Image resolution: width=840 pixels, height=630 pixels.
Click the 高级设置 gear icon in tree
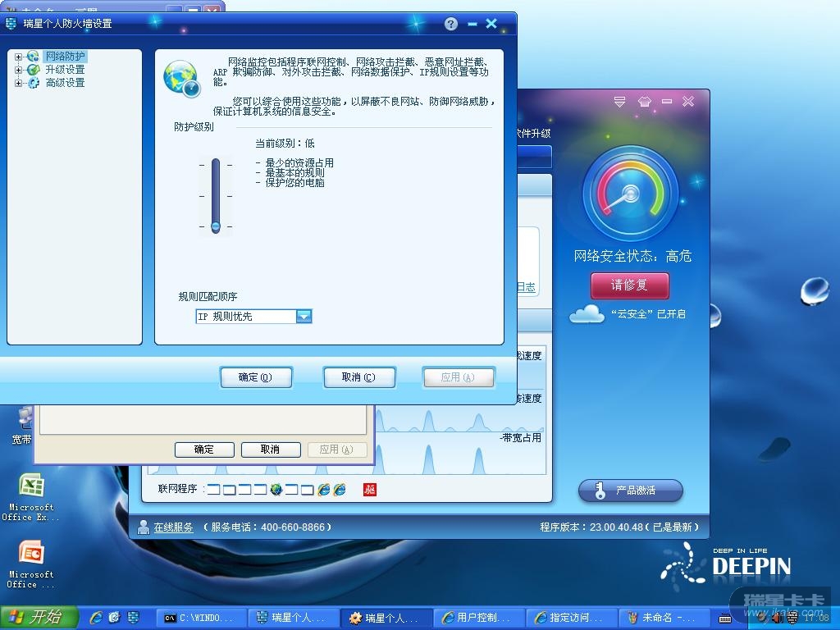pos(33,83)
